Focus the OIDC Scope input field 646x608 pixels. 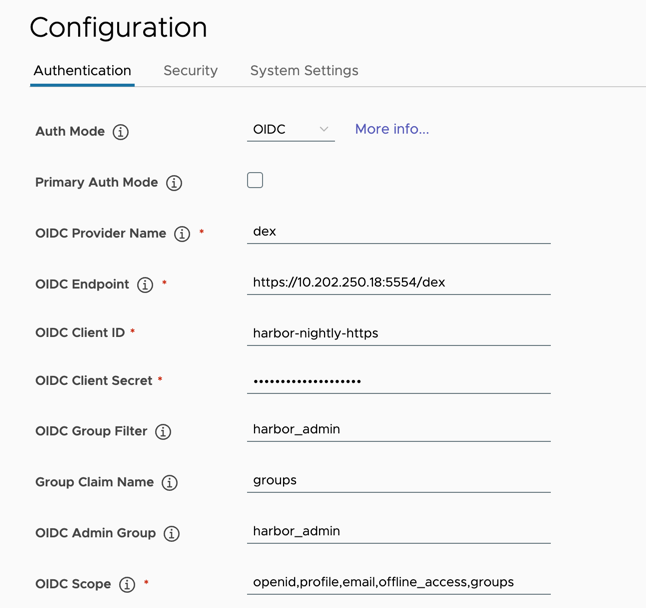coord(398,582)
